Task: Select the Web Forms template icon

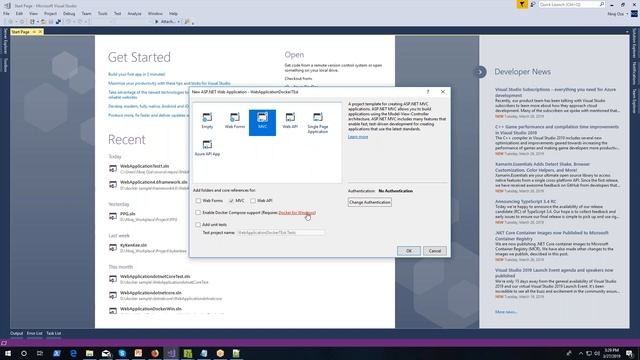Action: 235,118
